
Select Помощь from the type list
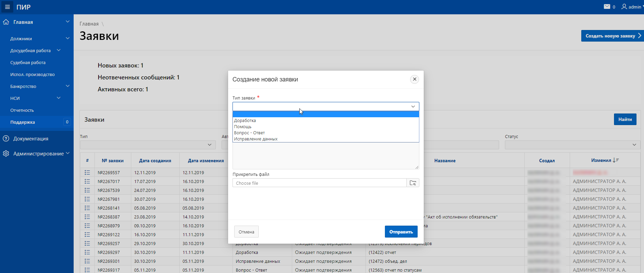(326, 126)
